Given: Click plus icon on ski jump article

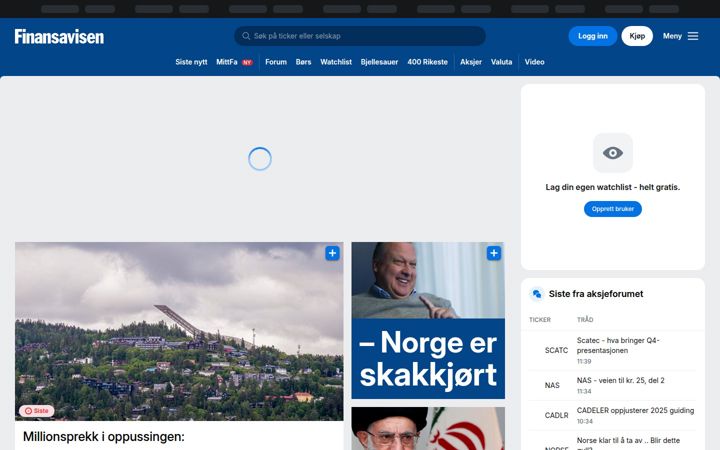Looking at the screenshot, I should pos(332,253).
